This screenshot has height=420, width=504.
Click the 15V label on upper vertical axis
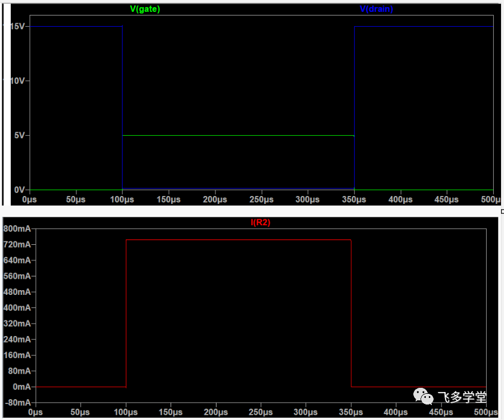coord(14,27)
